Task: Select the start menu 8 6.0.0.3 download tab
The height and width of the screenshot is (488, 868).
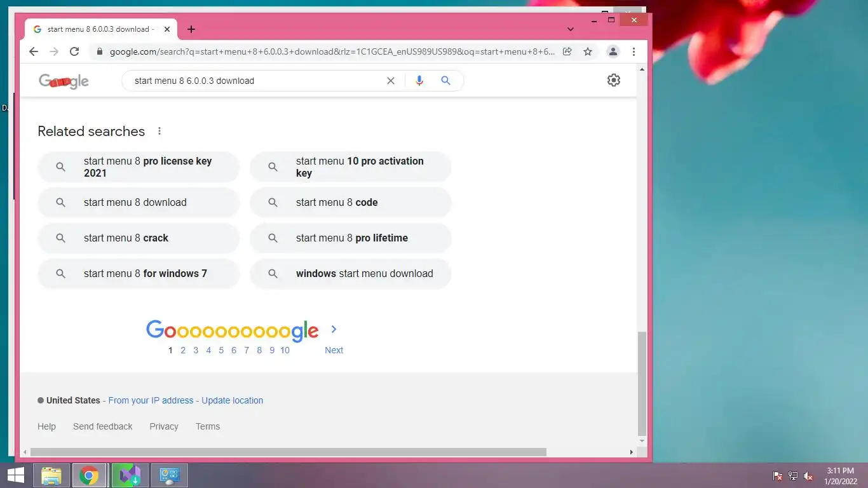Action: point(102,29)
